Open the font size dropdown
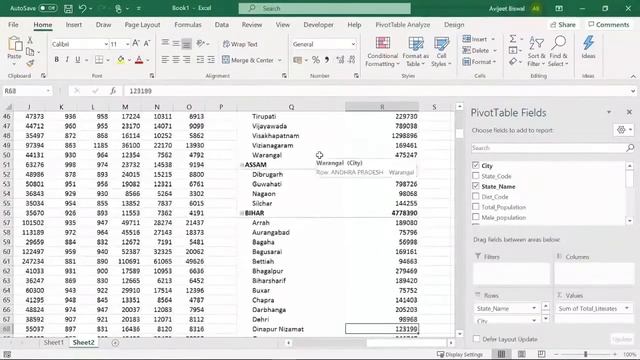The image size is (640, 360). [x=128, y=44]
